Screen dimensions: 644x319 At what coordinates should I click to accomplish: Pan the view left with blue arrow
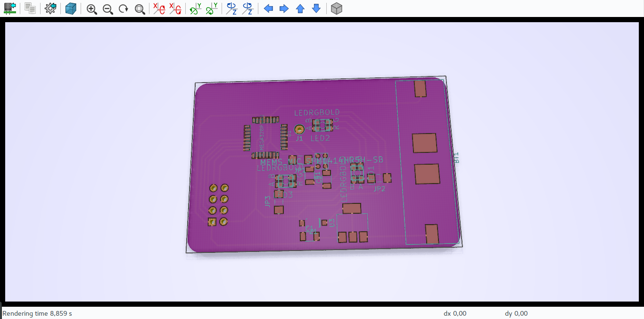pyautogui.click(x=269, y=8)
